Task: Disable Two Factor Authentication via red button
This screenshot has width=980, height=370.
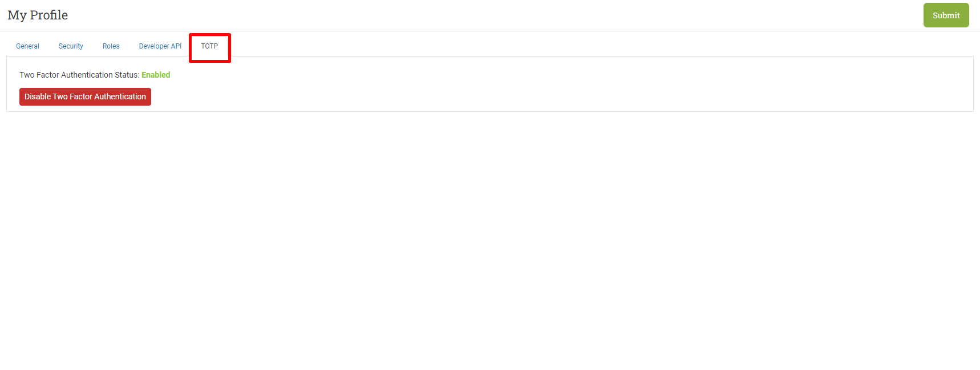Action: (x=85, y=96)
